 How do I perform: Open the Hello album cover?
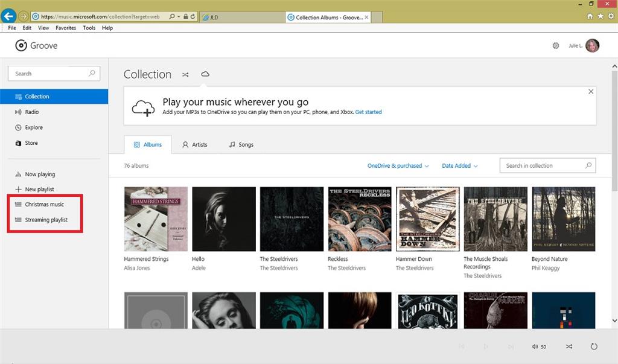[224, 219]
